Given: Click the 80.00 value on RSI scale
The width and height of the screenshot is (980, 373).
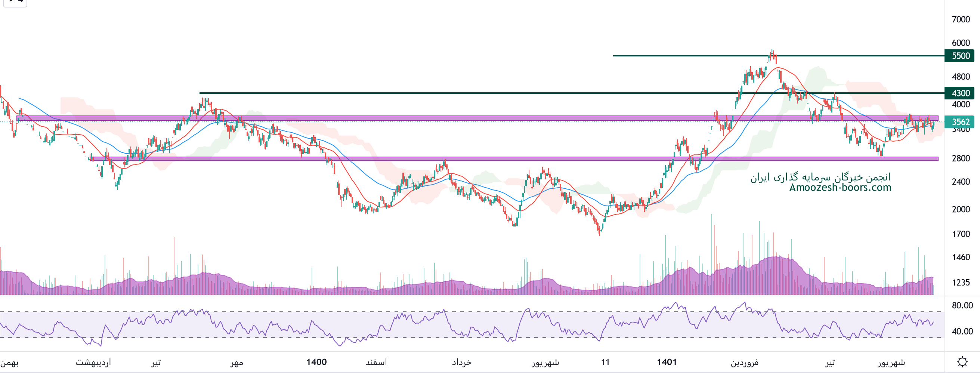Looking at the screenshot, I should (x=962, y=305).
